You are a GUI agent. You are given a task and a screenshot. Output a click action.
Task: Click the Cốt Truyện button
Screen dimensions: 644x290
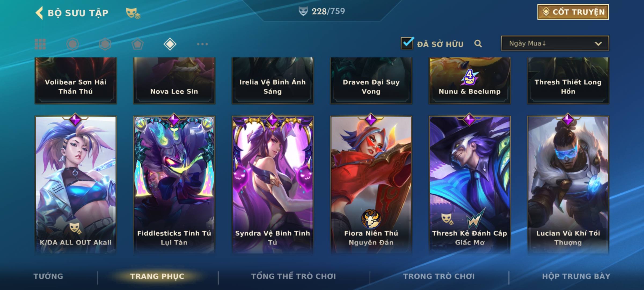[573, 12]
